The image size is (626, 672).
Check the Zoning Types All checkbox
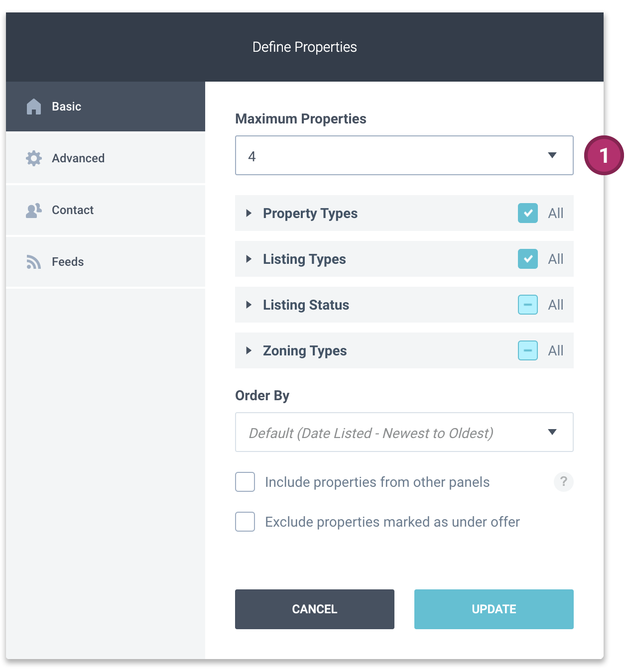point(528,350)
